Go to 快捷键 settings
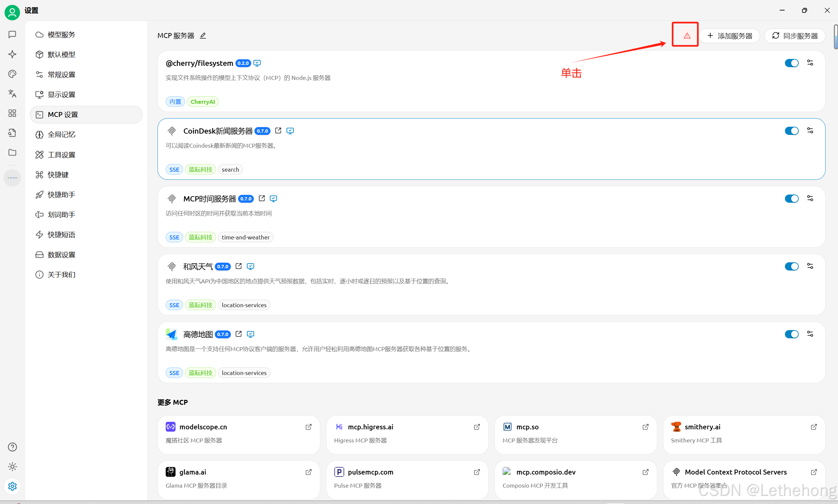838x504 pixels. 86,175
